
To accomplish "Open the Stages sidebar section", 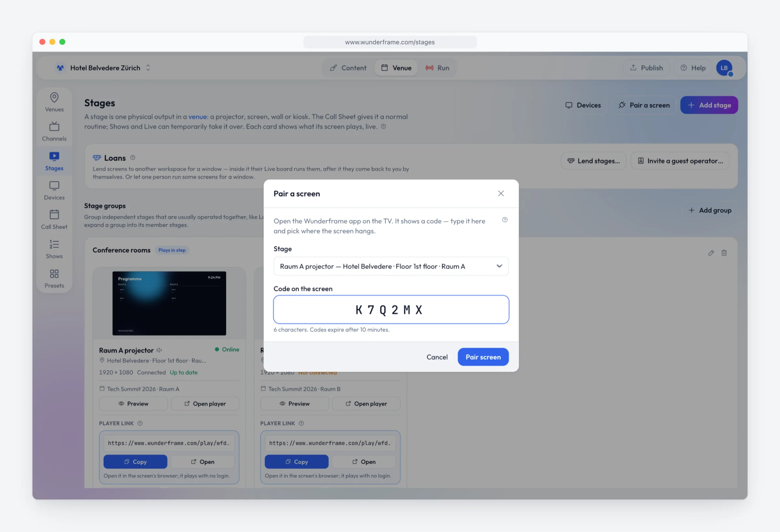I will 54,161.
